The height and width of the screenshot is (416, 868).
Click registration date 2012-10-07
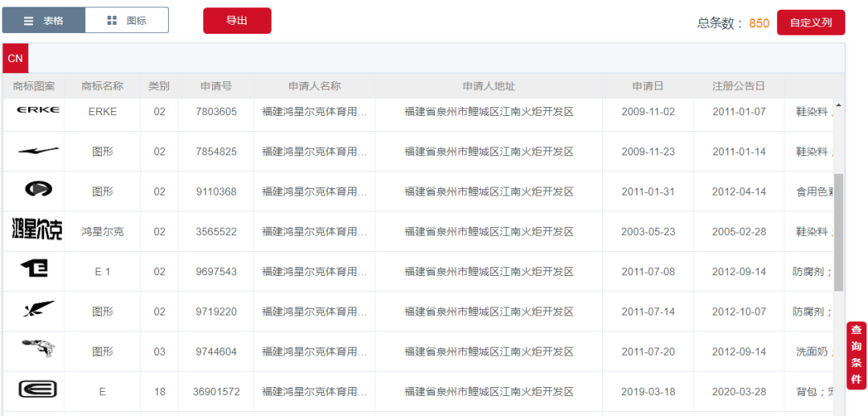click(739, 311)
